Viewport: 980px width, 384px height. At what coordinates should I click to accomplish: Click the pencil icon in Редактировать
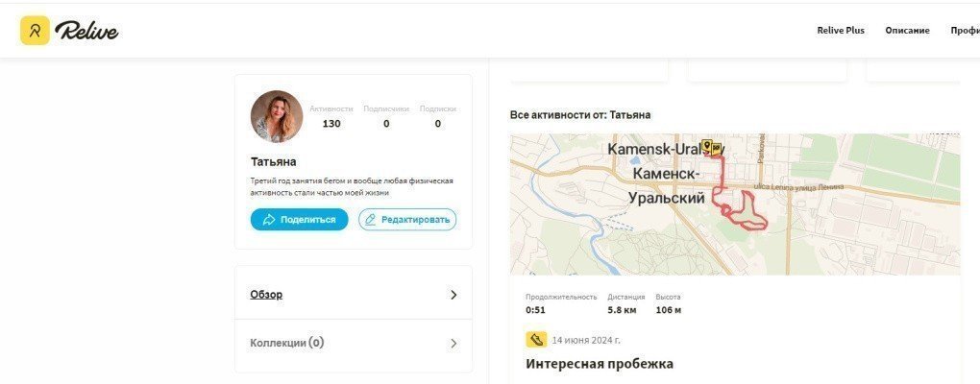tap(371, 220)
